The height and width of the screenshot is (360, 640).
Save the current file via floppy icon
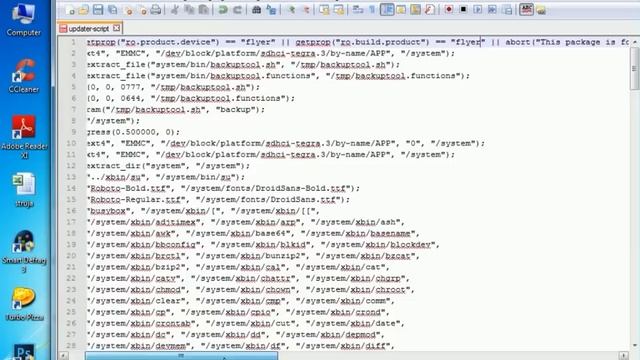click(98, 10)
